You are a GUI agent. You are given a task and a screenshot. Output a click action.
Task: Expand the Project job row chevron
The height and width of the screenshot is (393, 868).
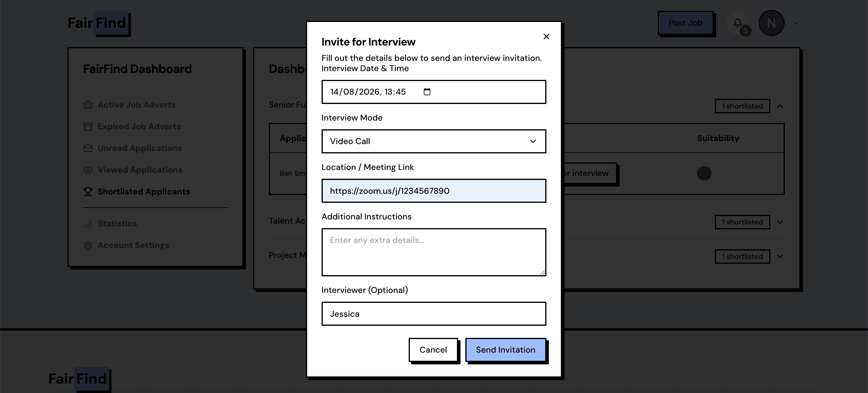click(780, 256)
